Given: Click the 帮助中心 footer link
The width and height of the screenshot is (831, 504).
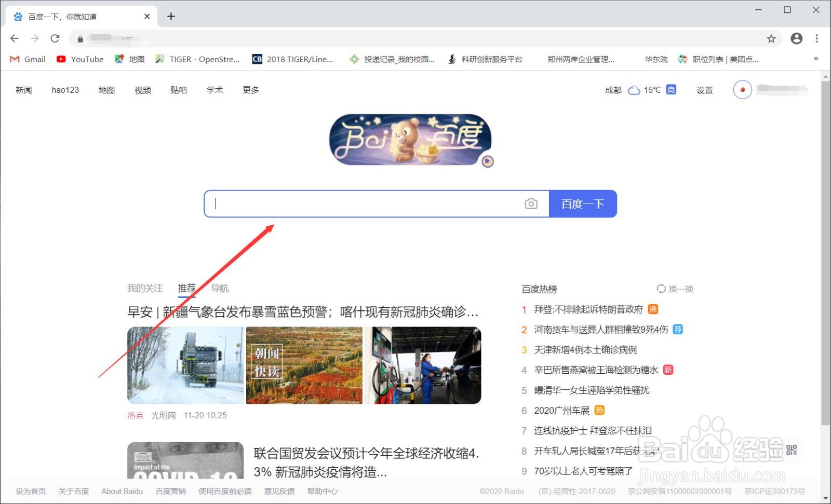Looking at the screenshot, I should click(x=322, y=492).
